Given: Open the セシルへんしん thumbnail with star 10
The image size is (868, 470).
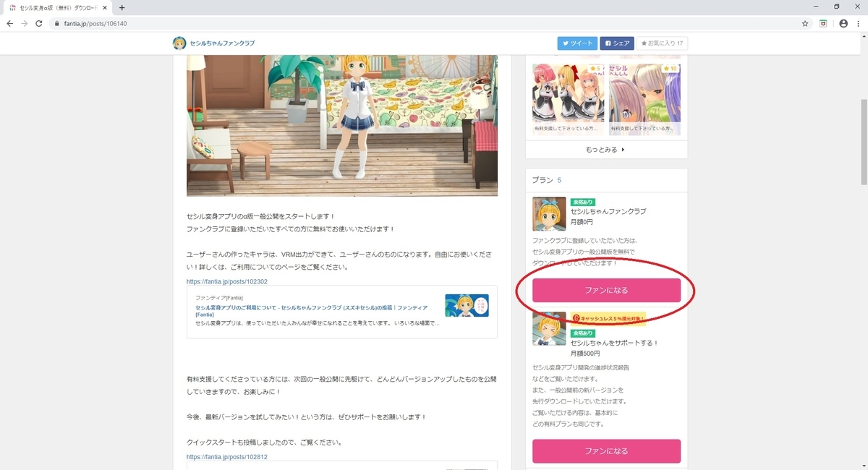Looking at the screenshot, I should [x=644, y=98].
